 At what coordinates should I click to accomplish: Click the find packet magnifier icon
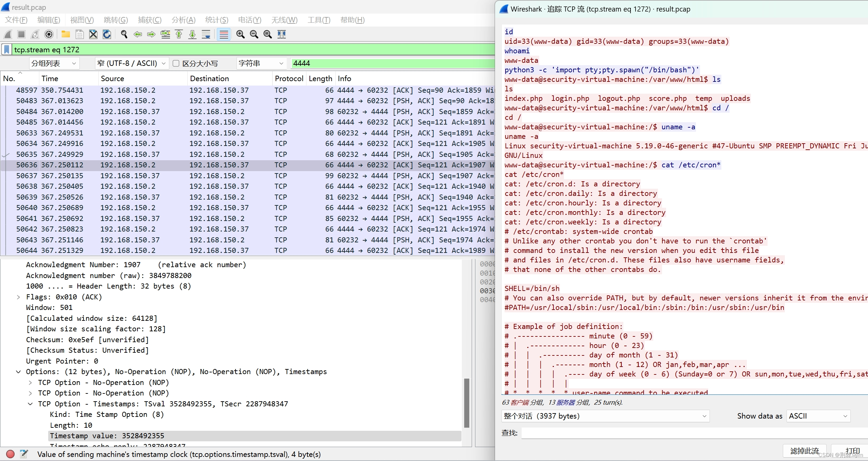click(x=124, y=34)
